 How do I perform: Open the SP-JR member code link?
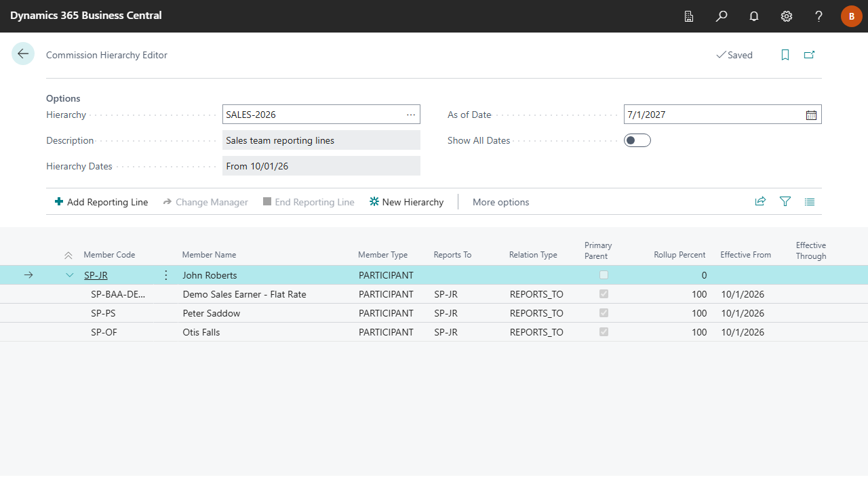96,275
